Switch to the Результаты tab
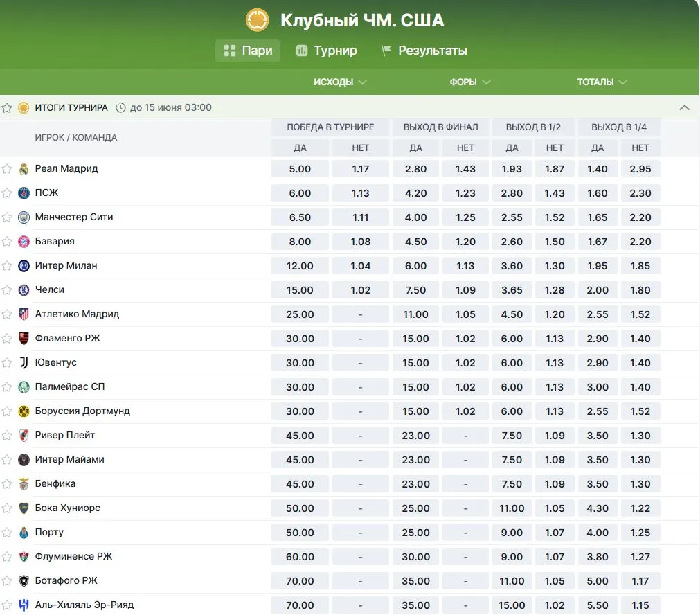The width and height of the screenshot is (700, 615). [424, 51]
